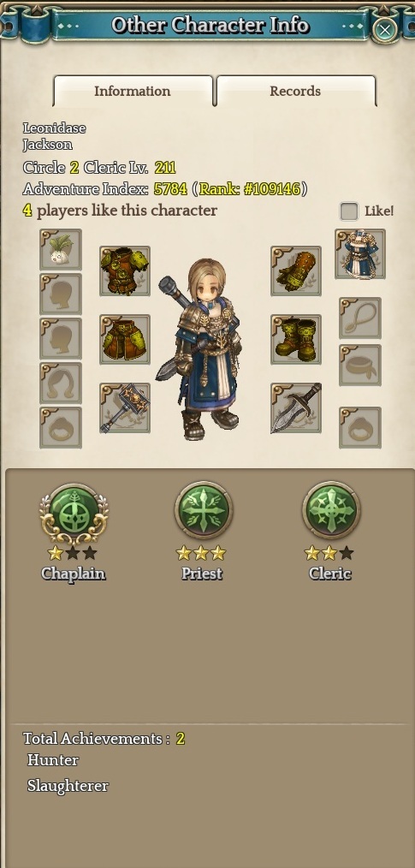Select the Priest class emblem
Image resolution: width=415 pixels, height=868 pixels.
(203, 510)
